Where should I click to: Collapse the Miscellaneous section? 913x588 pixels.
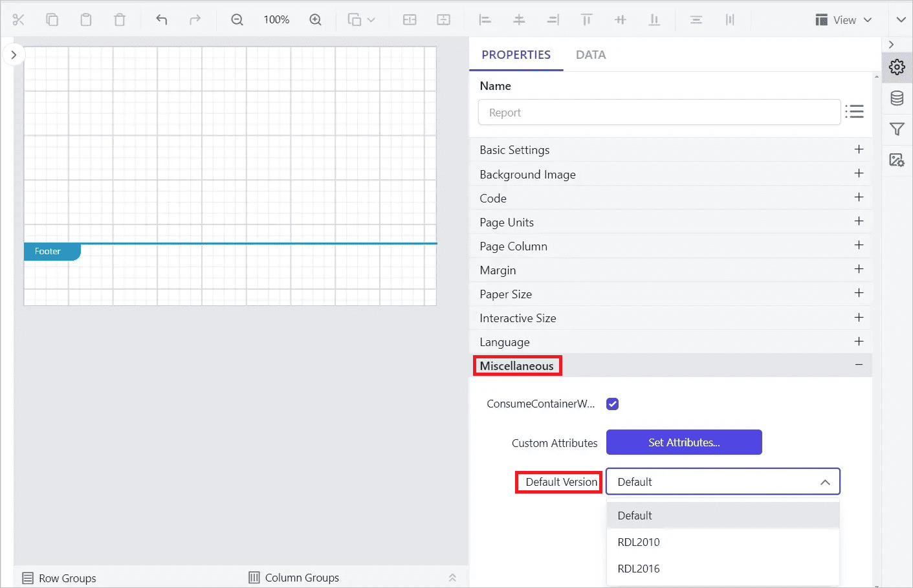click(x=859, y=365)
